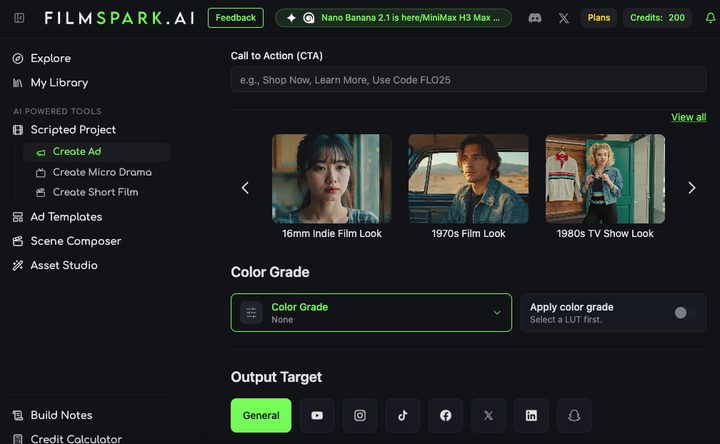Click the FILMSPARK.AI logo
720x444 pixels.
(x=119, y=18)
